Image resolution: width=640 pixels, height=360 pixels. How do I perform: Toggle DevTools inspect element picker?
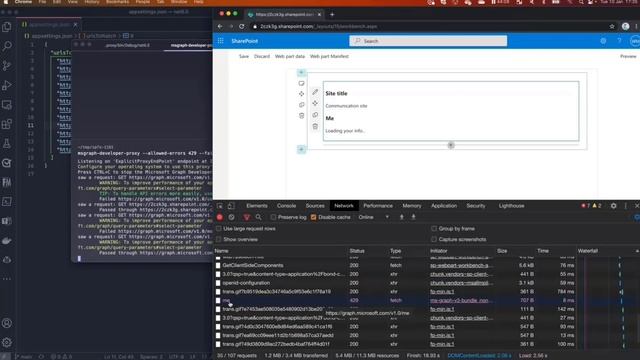pos(220,206)
